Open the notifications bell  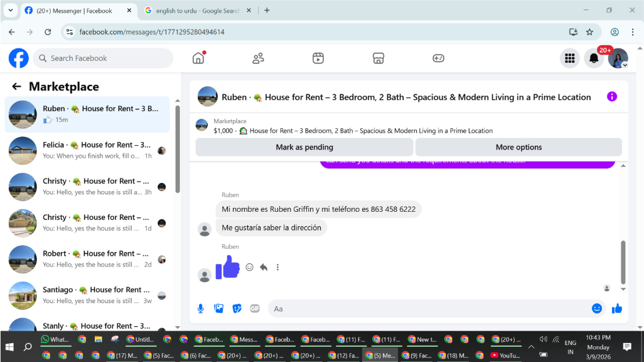click(594, 58)
